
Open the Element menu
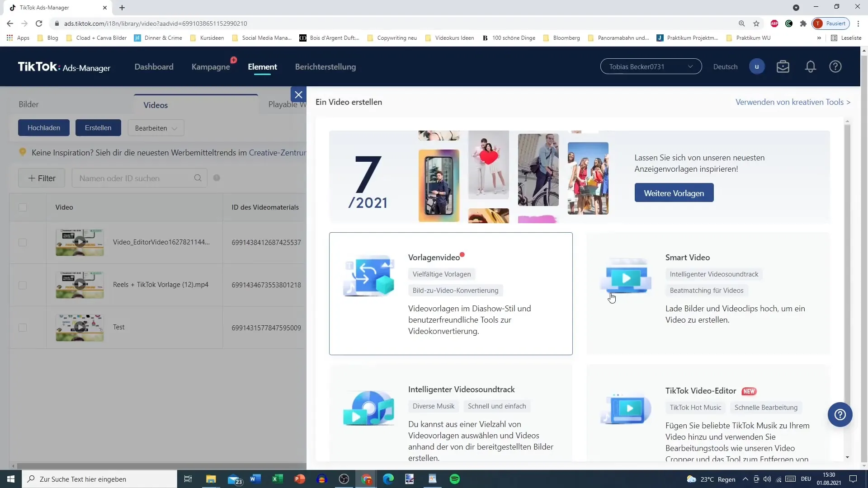[x=262, y=67]
